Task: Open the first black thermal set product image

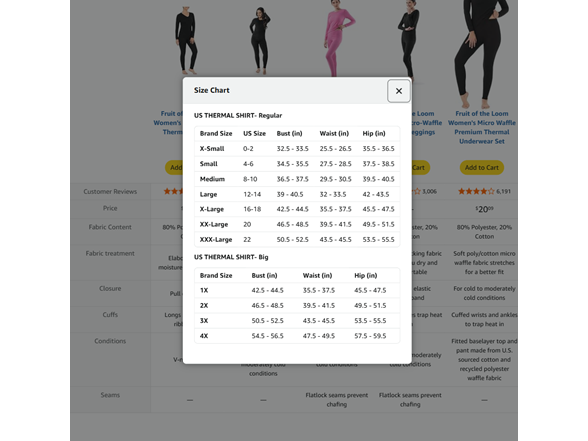Action: pos(186,40)
